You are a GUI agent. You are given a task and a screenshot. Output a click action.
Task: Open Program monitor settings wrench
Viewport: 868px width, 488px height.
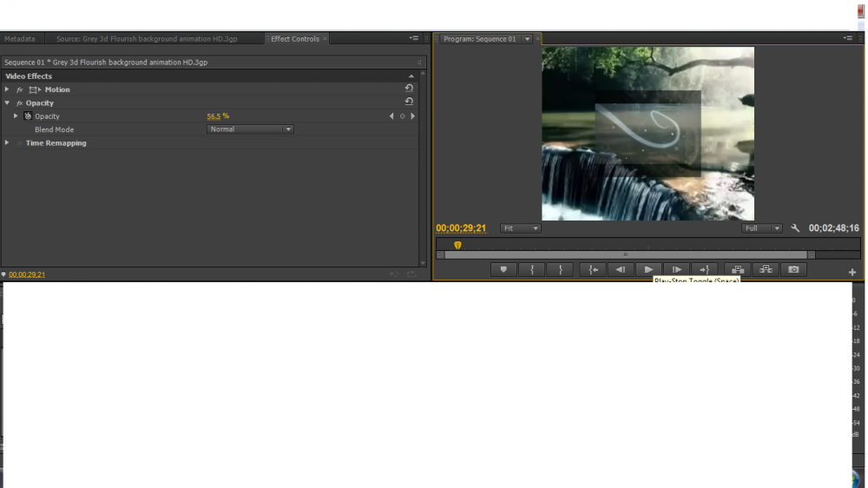click(795, 228)
